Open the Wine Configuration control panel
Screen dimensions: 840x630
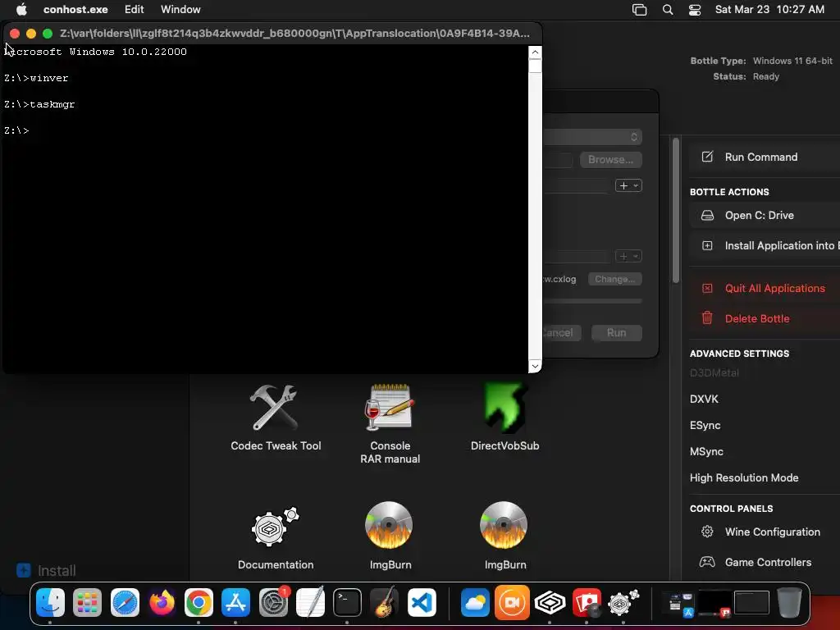click(x=765, y=532)
